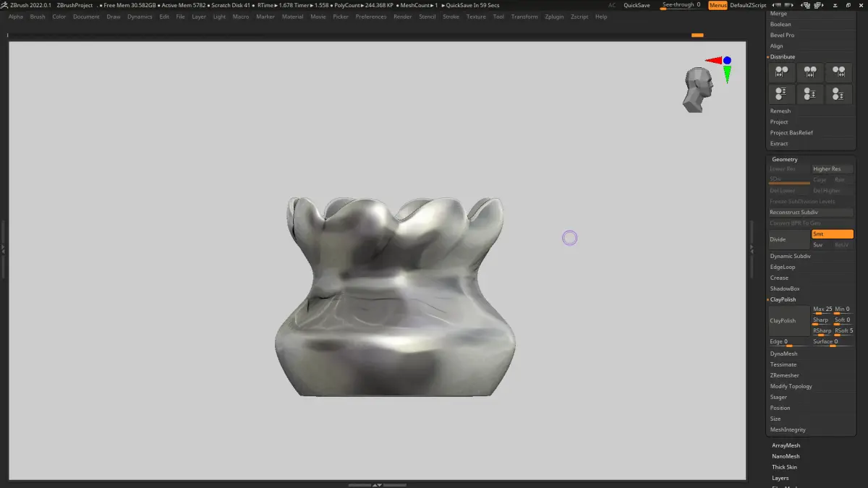Collapse the Distribute section
868x488 pixels.
click(783, 56)
